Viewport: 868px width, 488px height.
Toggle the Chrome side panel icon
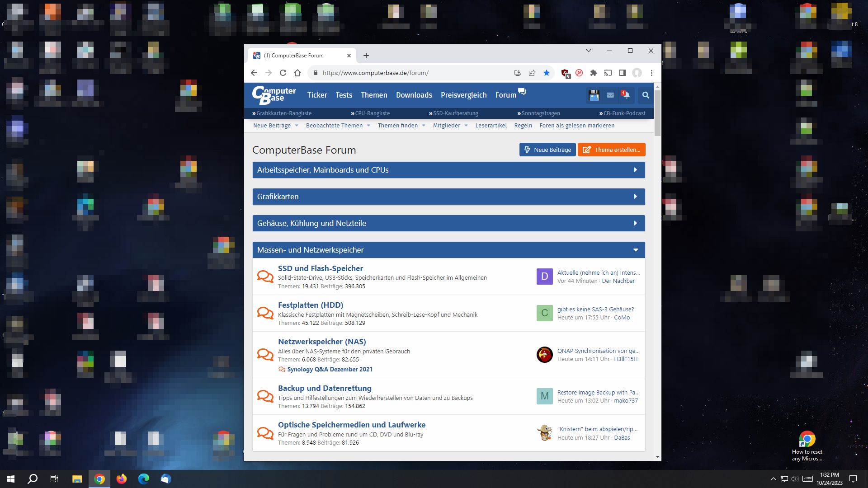tap(623, 73)
